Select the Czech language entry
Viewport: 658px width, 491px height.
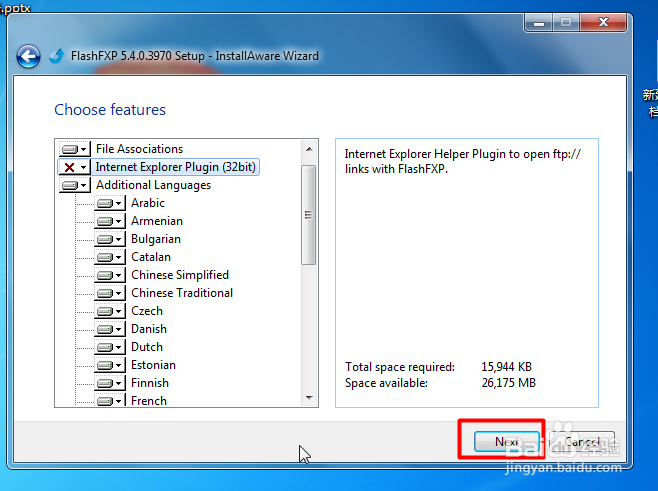(146, 311)
